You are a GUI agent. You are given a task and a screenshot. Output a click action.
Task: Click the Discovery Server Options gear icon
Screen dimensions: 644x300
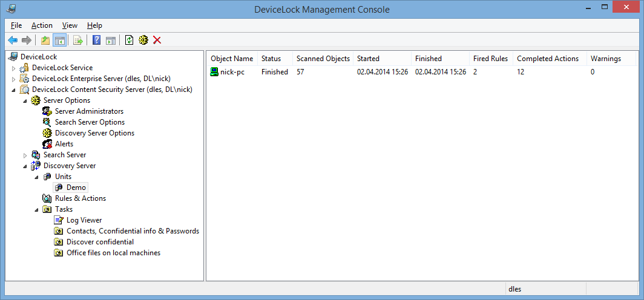pos(48,133)
